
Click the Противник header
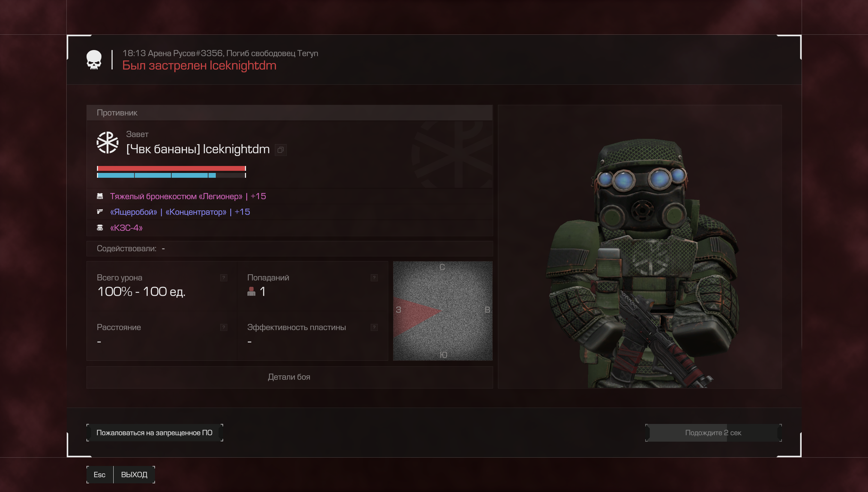(289, 113)
